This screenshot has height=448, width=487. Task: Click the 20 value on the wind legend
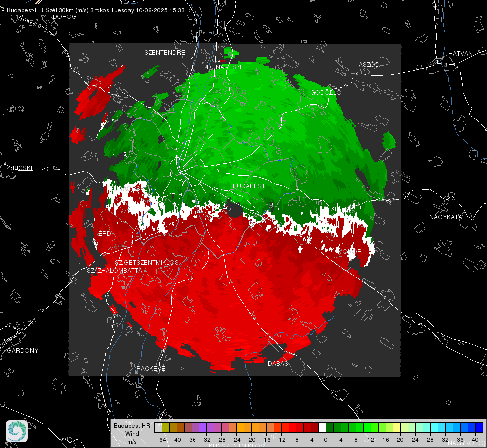pos(400,440)
